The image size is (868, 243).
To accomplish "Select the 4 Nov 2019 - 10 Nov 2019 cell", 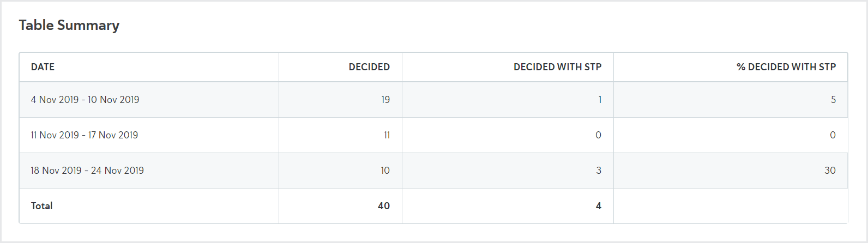I will tap(85, 100).
